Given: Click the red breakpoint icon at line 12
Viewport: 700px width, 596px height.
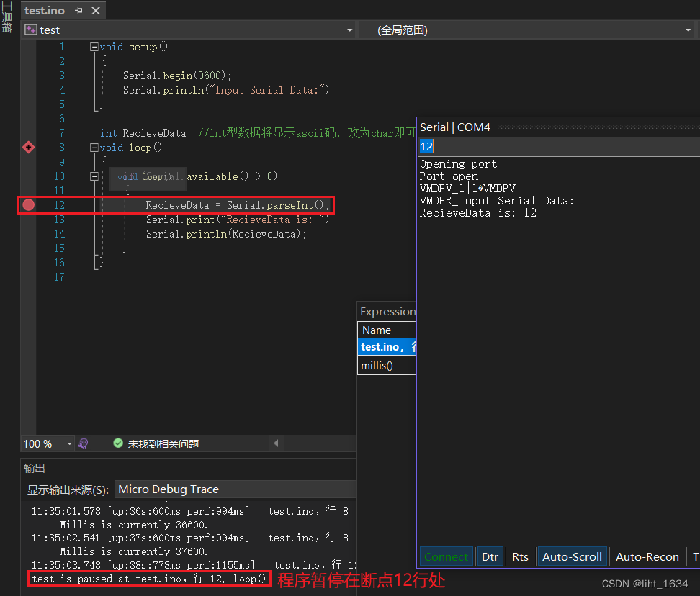Looking at the screenshot, I should click(x=27, y=204).
